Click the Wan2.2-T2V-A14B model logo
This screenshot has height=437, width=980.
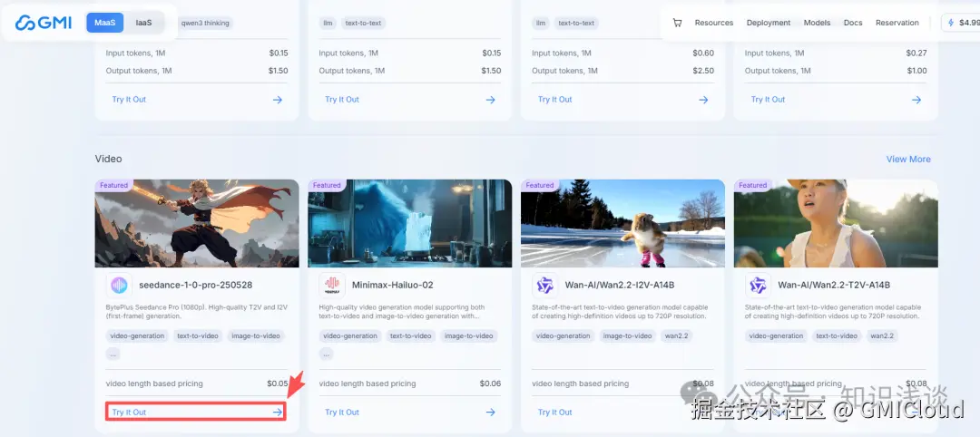758,286
